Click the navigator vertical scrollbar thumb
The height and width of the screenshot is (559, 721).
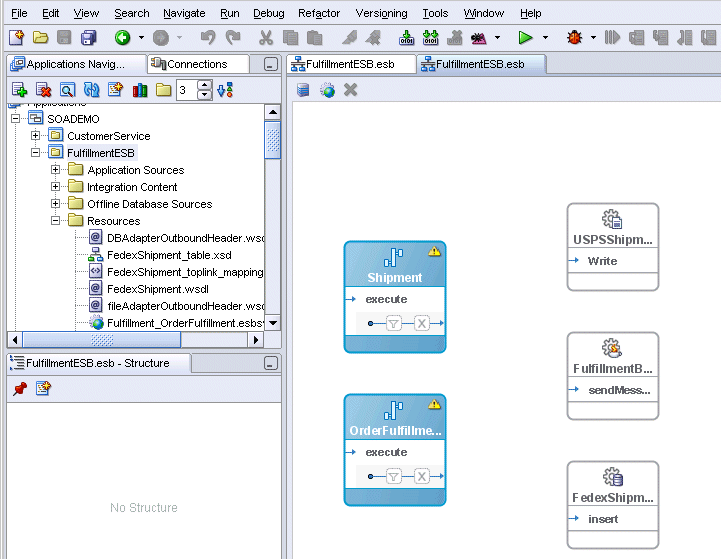(x=273, y=140)
